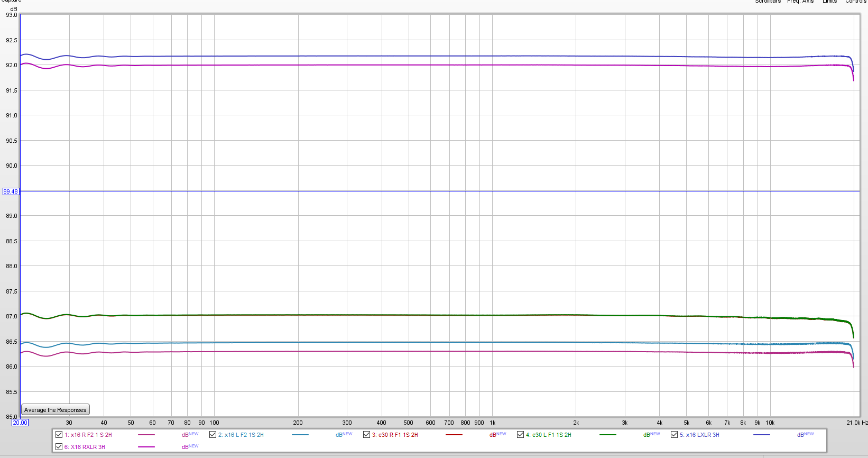Viewport: 868px width, 458px height.
Task: Click dB NEW value next to trace 4
Action: (x=652, y=435)
